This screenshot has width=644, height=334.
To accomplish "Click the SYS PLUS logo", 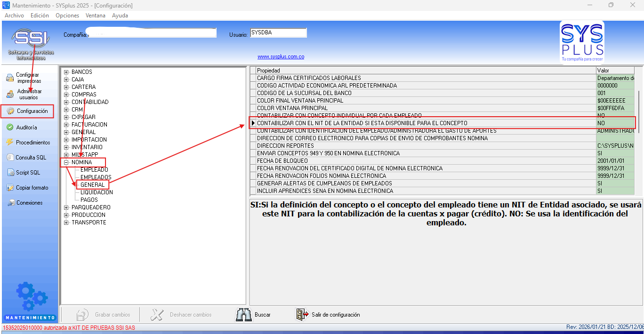I will (582, 42).
